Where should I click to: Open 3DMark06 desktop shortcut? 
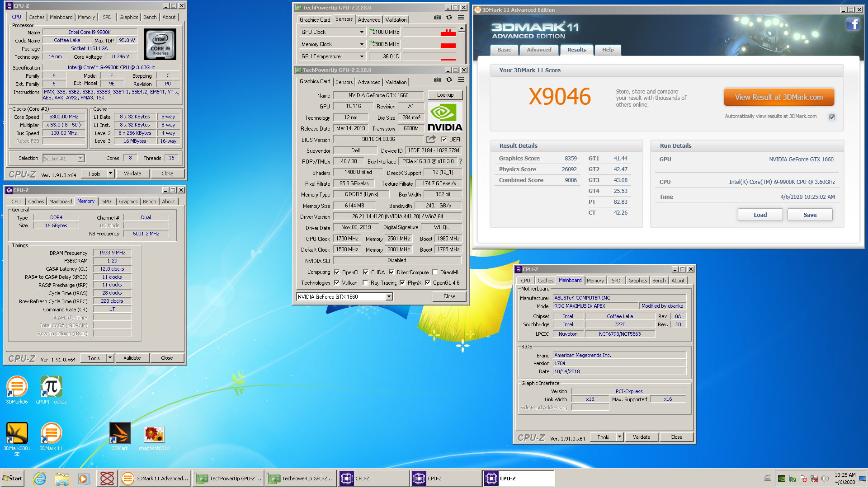pos(17,390)
